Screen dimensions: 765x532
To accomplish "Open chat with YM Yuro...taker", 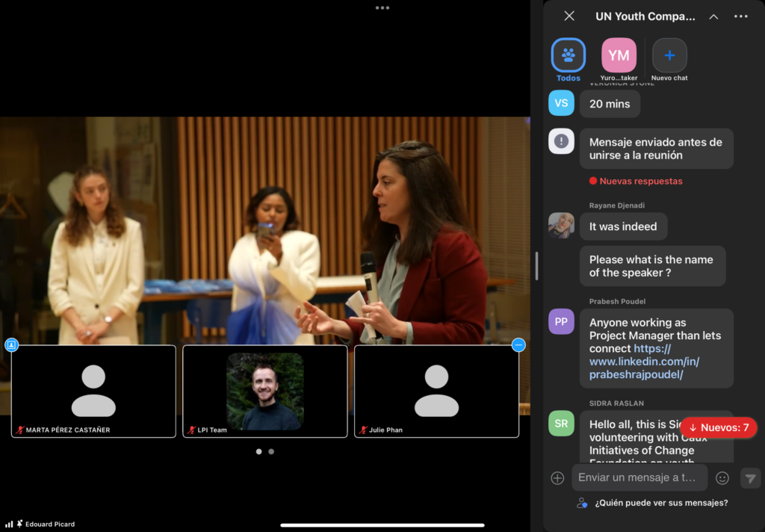I will (619, 56).
